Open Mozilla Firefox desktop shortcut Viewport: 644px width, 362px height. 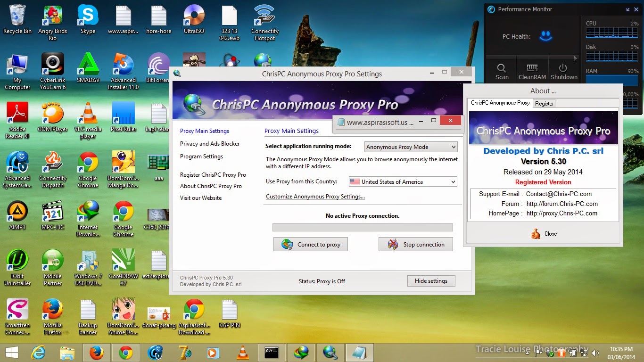52,317
